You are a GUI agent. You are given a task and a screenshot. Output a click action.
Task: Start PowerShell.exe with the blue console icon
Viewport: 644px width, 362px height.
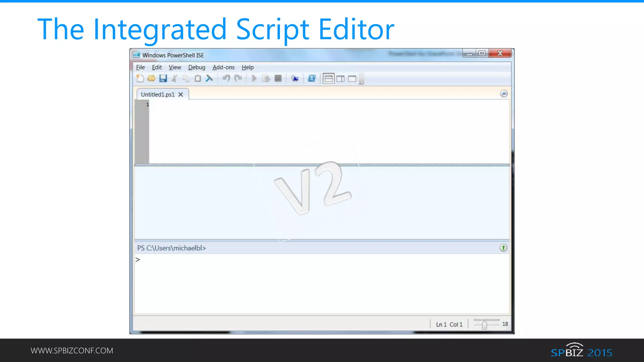point(312,79)
